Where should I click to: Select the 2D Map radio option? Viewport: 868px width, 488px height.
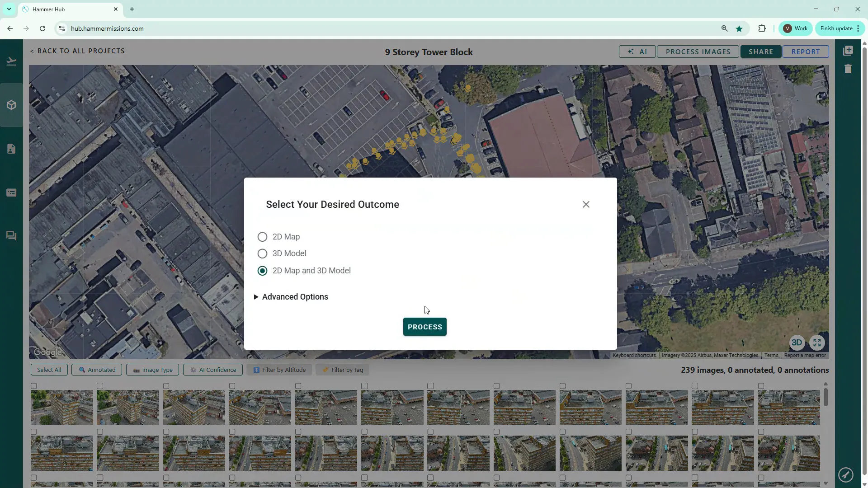coord(262,237)
